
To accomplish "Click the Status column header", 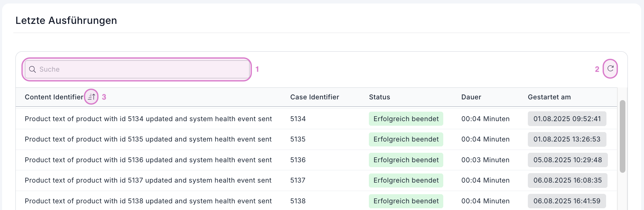I will tap(379, 97).
